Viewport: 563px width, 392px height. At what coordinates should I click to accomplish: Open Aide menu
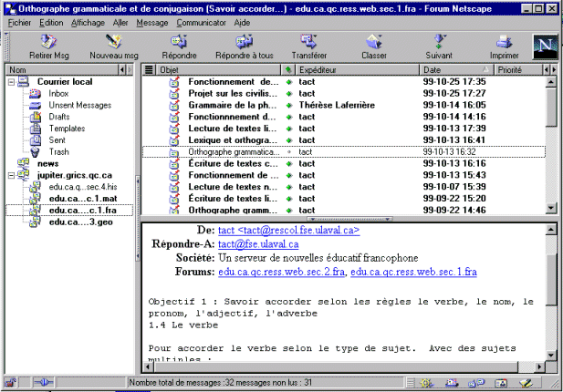pos(242,23)
